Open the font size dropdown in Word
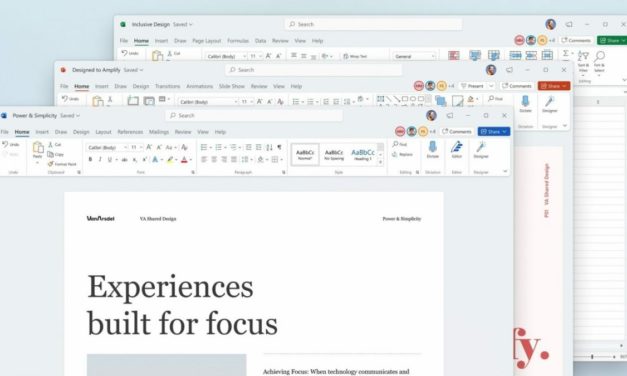The image size is (627, 376). tap(141, 148)
